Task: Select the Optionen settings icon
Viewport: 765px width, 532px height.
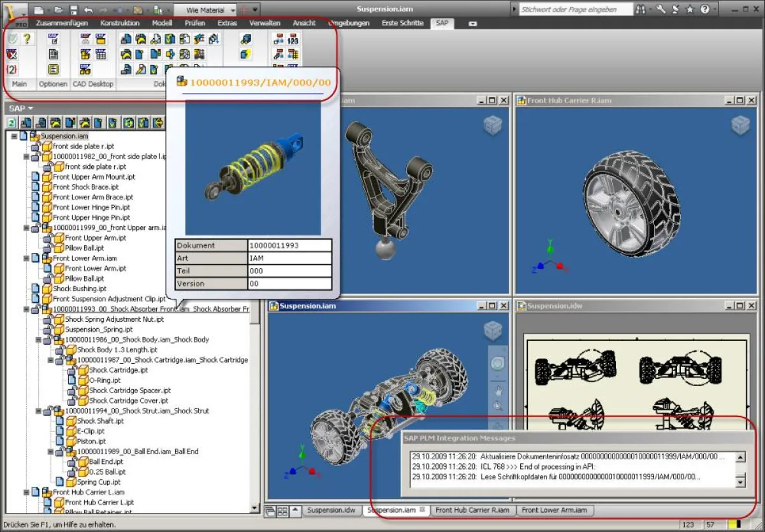Action: tap(54, 39)
